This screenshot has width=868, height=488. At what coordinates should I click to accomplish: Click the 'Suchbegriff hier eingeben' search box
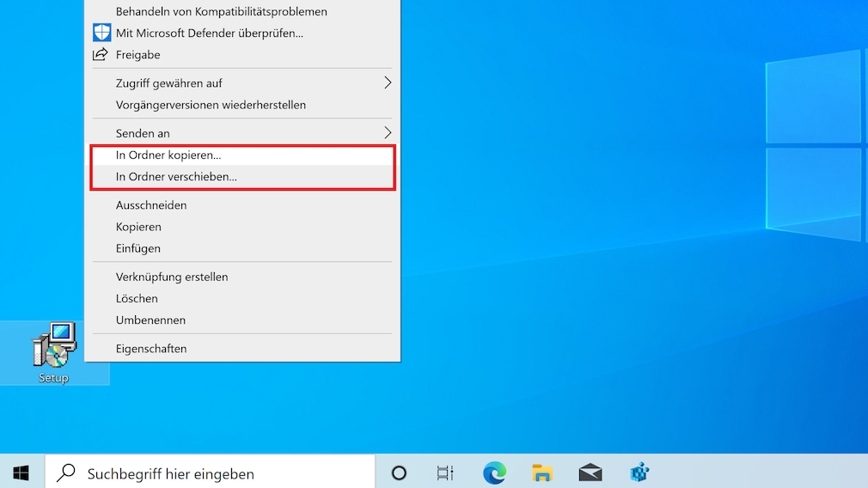211,473
